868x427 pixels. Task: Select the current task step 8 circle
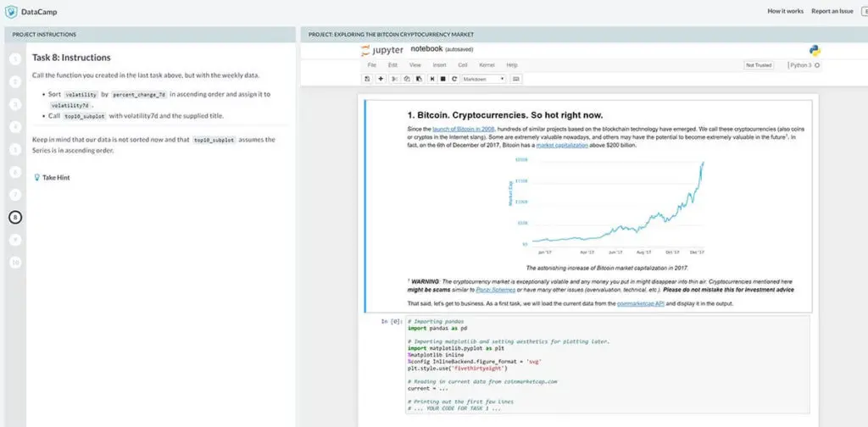coord(15,218)
